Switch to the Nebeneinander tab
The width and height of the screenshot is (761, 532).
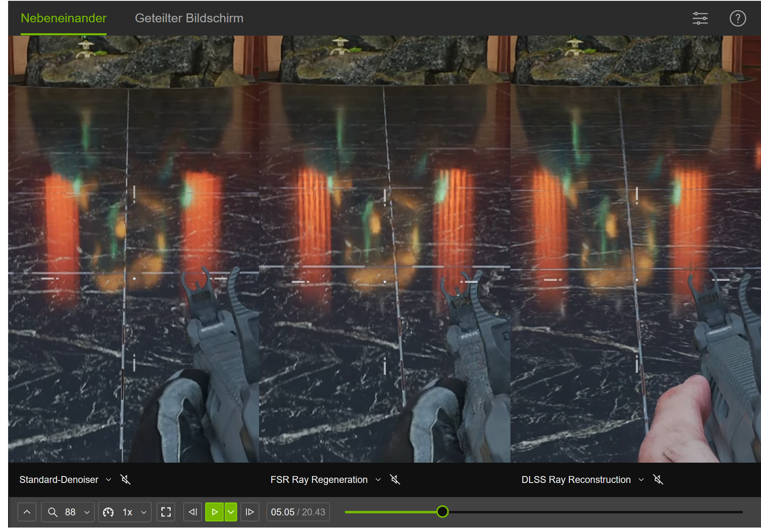pyautogui.click(x=64, y=18)
